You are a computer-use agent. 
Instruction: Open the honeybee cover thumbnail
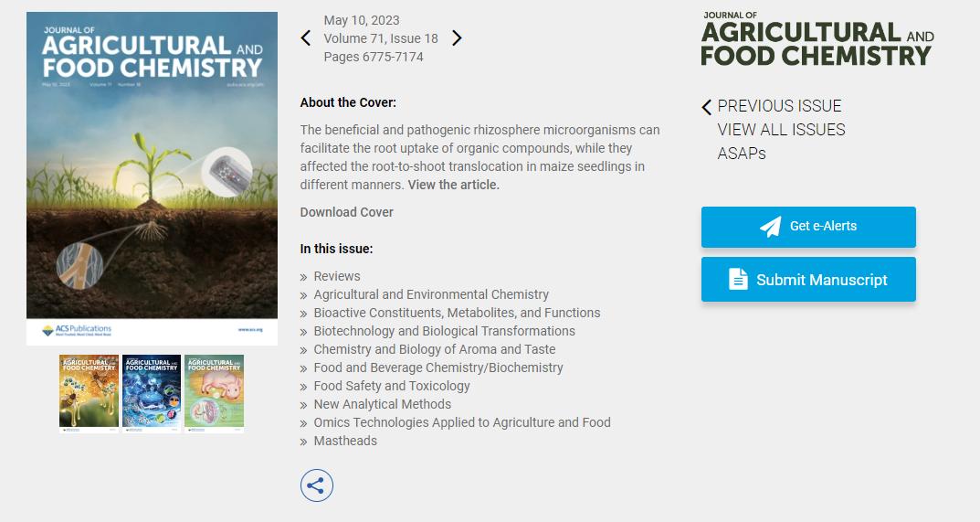pyautogui.click(x=89, y=394)
